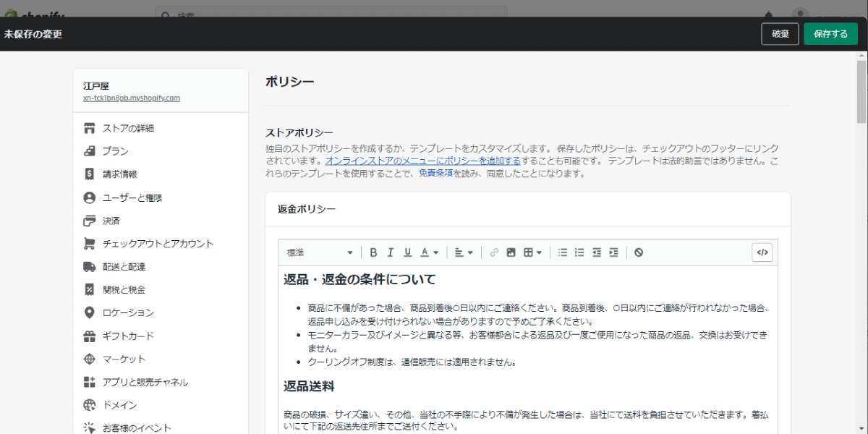
Task: Click the indent icon
Action: (614, 252)
